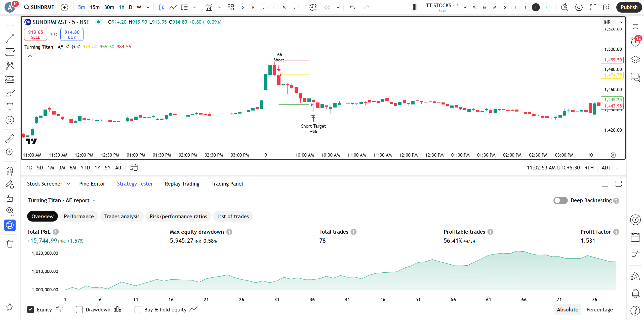Image resolution: width=644 pixels, height=320 pixels.
Task: Enable Deep Backtesting switch
Action: 560,200
